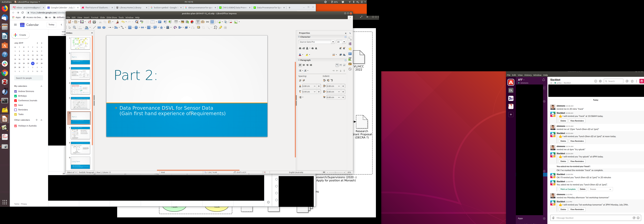Click the calendar Create button
This screenshot has height=224, width=644.
pyautogui.click(x=20, y=35)
